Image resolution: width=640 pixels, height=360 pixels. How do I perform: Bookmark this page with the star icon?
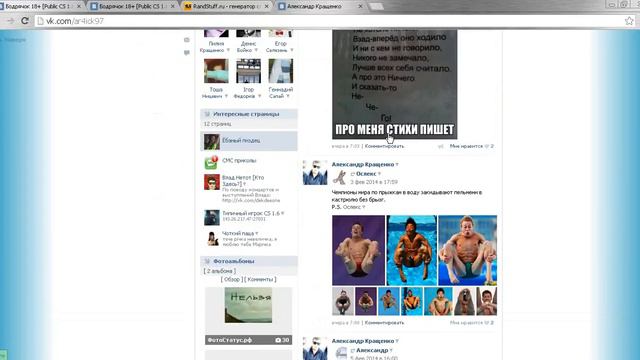629,21
